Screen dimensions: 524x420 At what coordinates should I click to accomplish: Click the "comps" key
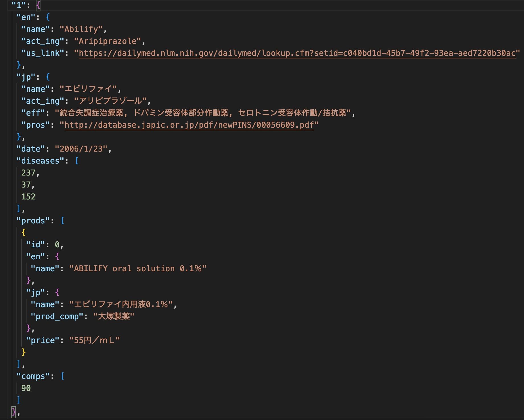point(33,376)
